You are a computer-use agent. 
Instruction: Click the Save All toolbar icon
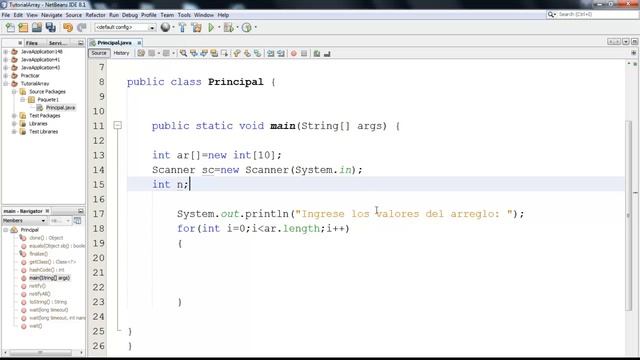(x=51, y=27)
